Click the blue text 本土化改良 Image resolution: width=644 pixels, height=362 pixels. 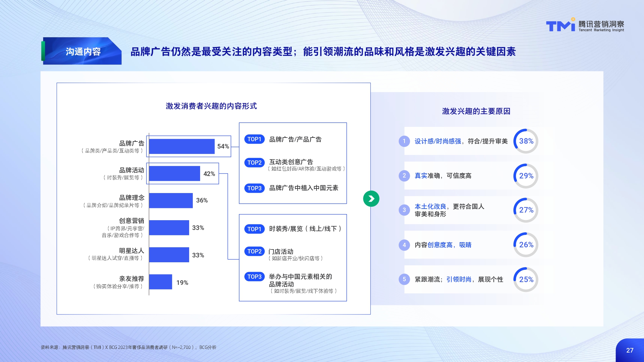[x=430, y=206]
